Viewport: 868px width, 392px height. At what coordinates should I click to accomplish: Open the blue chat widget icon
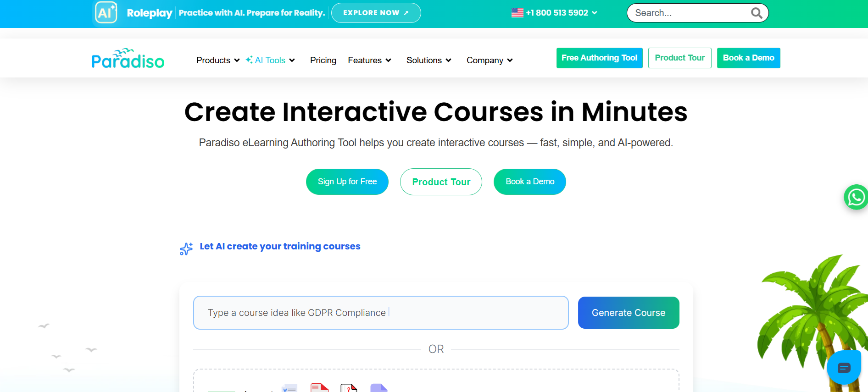844,367
